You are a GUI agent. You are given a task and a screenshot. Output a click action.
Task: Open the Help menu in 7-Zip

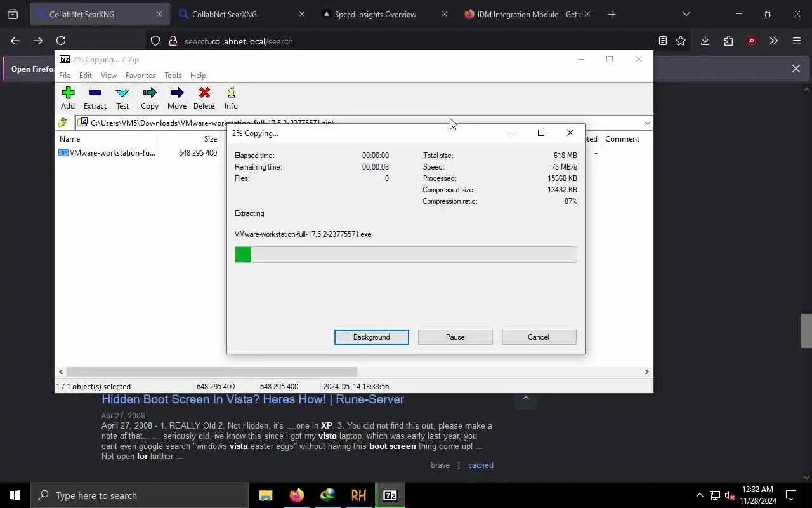[198, 75]
